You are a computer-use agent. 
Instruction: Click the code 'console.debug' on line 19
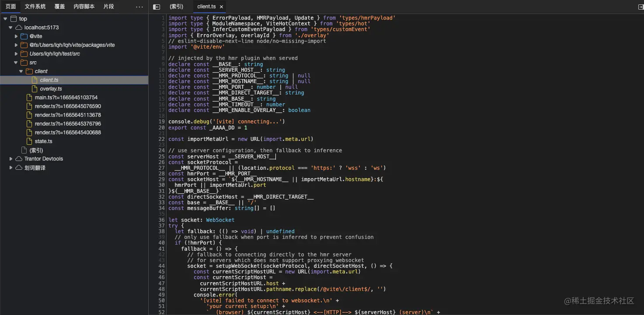(189, 122)
